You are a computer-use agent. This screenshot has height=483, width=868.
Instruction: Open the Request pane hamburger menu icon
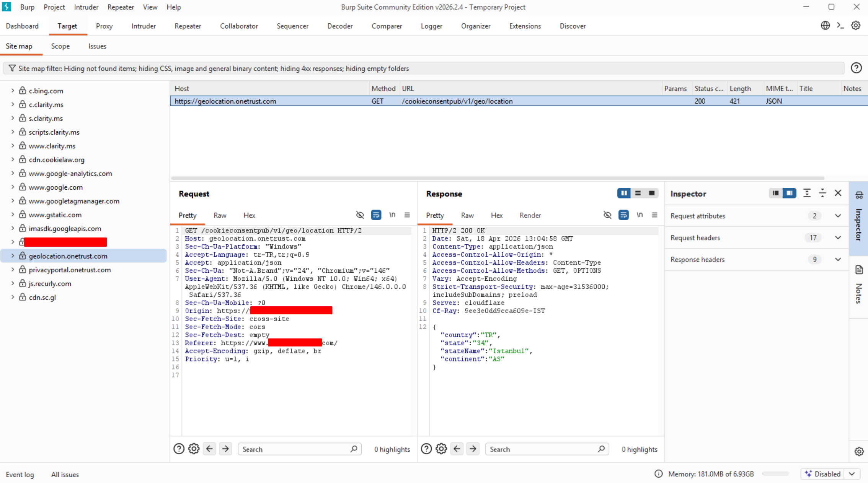pos(407,215)
